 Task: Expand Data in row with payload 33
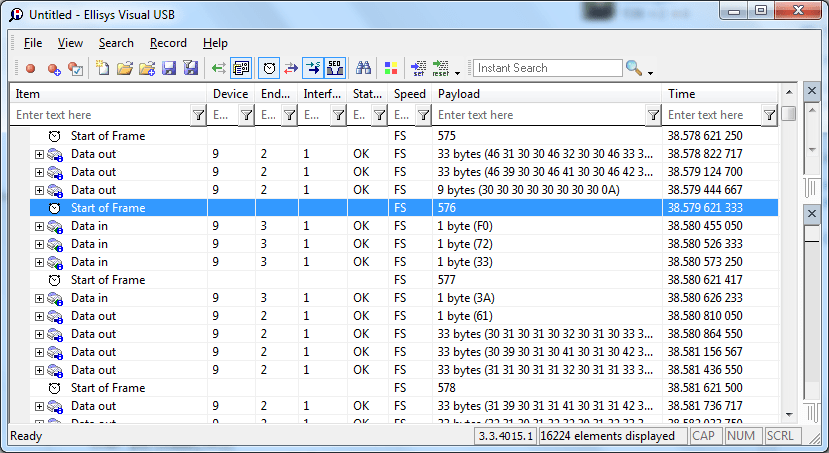coord(39,262)
